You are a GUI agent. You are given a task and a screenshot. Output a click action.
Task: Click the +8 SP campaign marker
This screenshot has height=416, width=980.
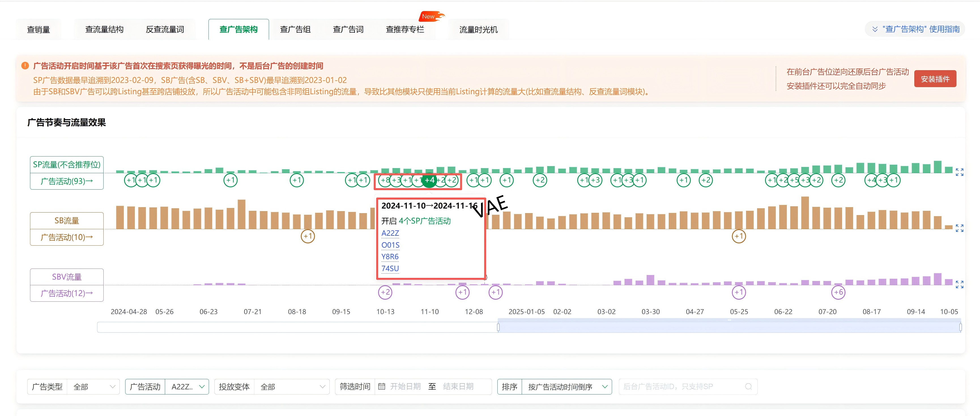pos(385,180)
